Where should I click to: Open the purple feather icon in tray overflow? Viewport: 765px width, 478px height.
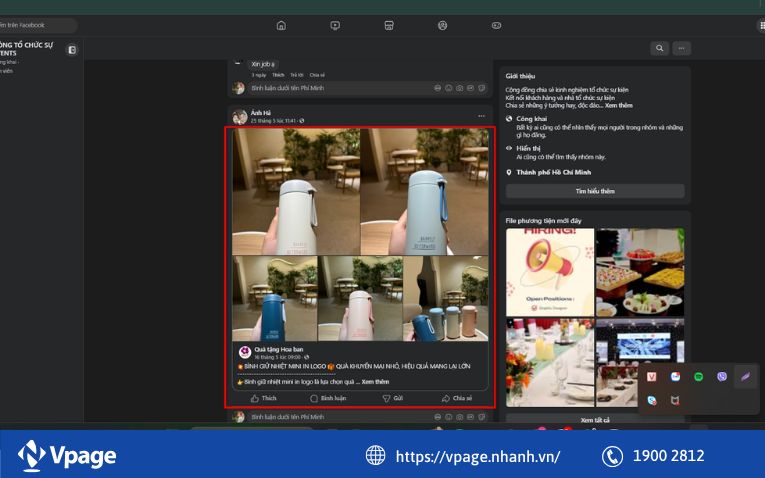(745, 377)
